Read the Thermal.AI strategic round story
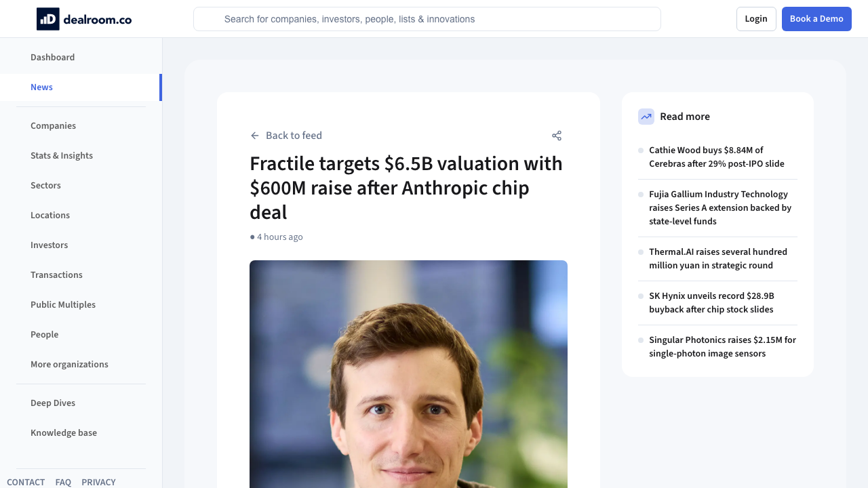 coord(718,259)
